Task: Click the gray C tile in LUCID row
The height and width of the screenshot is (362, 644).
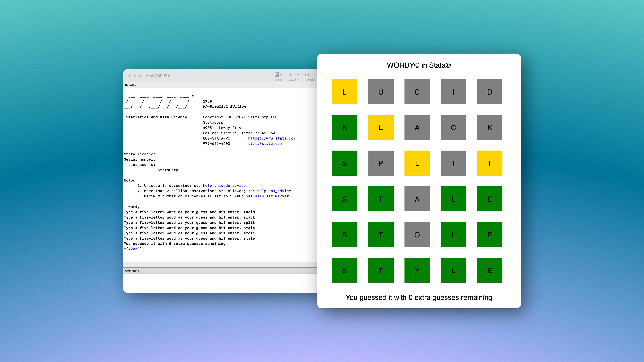Action: click(417, 91)
